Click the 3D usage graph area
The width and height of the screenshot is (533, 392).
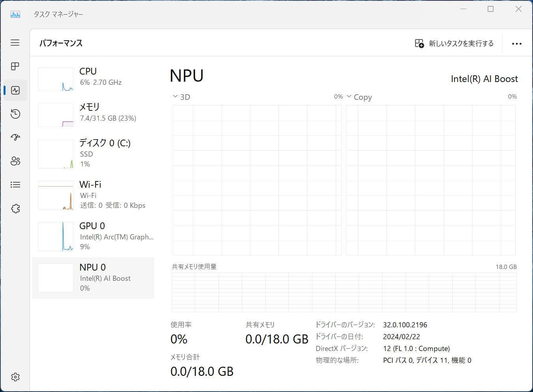(257, 180)
